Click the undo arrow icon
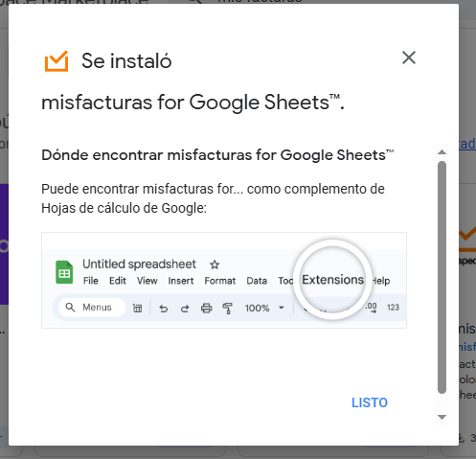This screenshot has height=459, width=476. (x=164, y=309)
